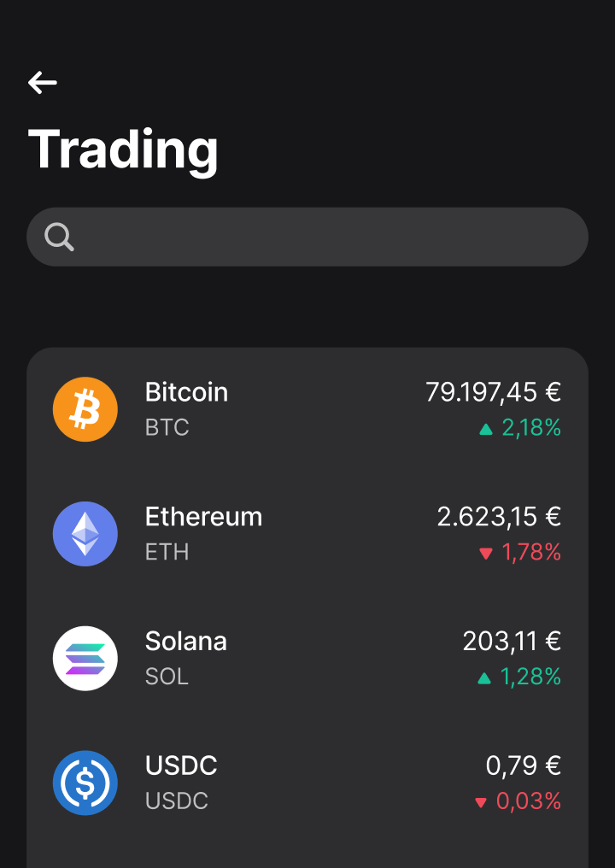
Task: Focus the search input field
Action: click(x=307, y=237)
